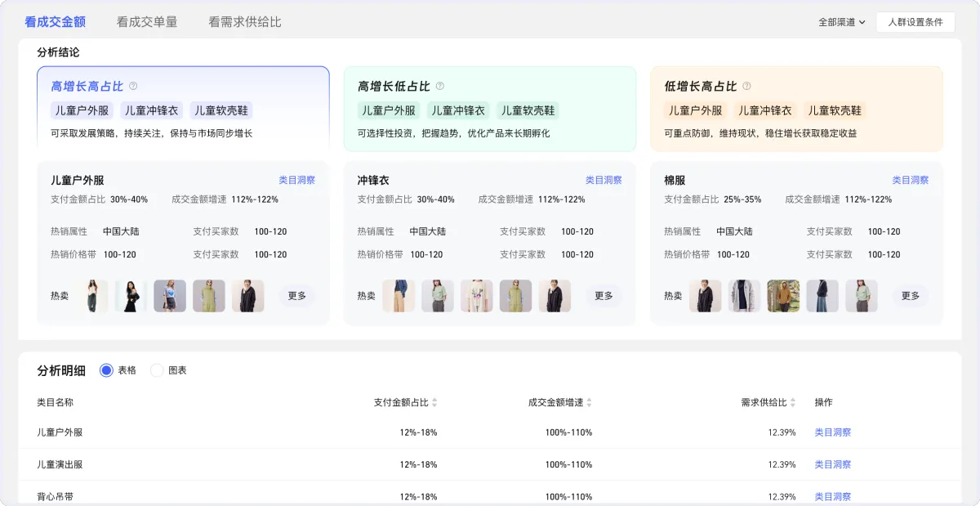Viewport: 980px width, 506px height.
Task: Switch to 看需求供给比 tab
Action: (245, 22)
